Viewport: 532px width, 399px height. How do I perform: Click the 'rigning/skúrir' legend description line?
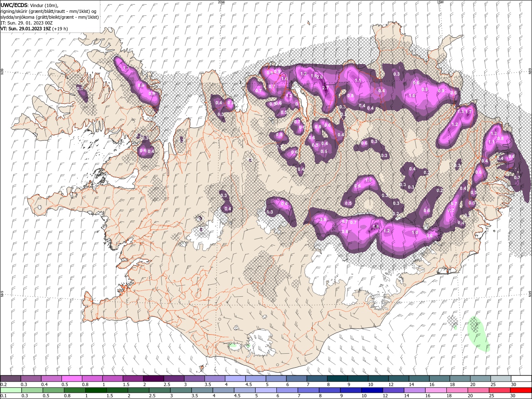tap(48, 11)
